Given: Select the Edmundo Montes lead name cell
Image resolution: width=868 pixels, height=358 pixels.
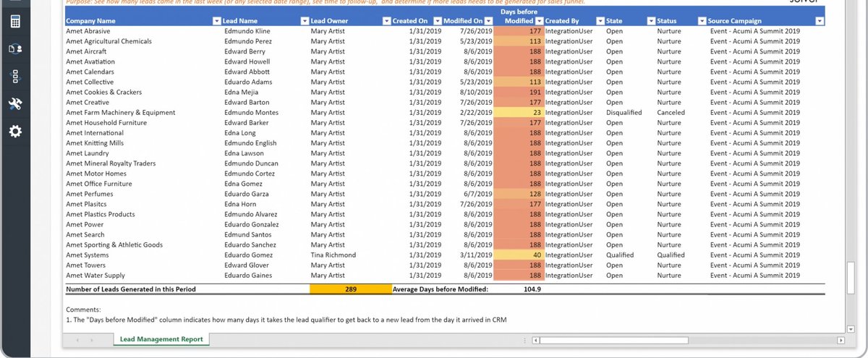Looking at the screenshot, I should pos(251,113).
